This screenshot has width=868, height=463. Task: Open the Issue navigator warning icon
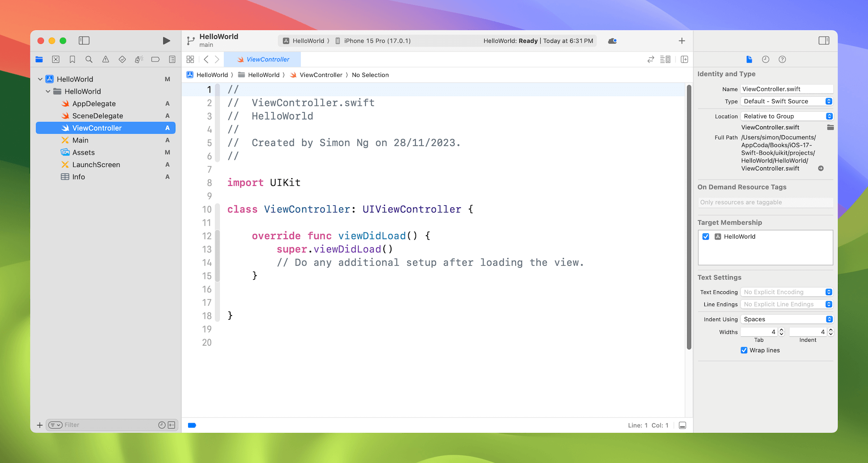(x=105, y=59)
